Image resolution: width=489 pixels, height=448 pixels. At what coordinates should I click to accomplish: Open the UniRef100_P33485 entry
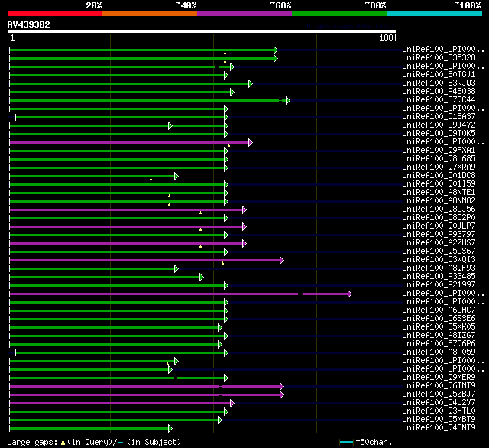tap(439, 277)
